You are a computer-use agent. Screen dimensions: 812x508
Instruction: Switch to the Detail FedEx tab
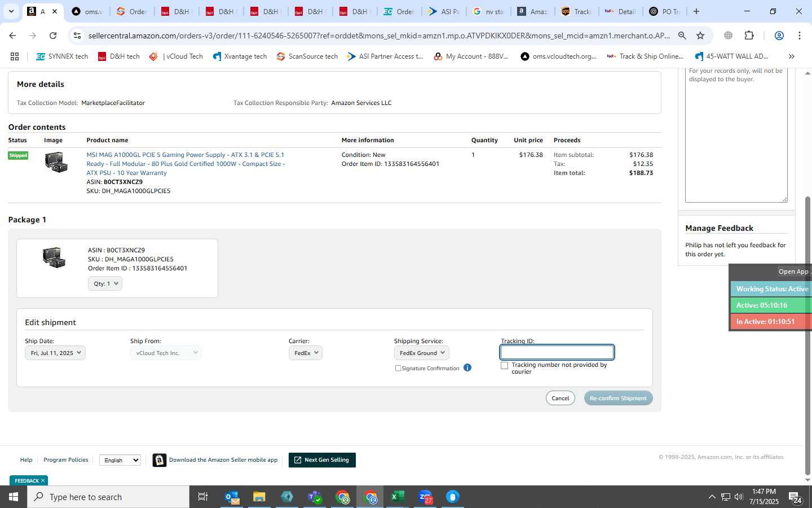620,11
